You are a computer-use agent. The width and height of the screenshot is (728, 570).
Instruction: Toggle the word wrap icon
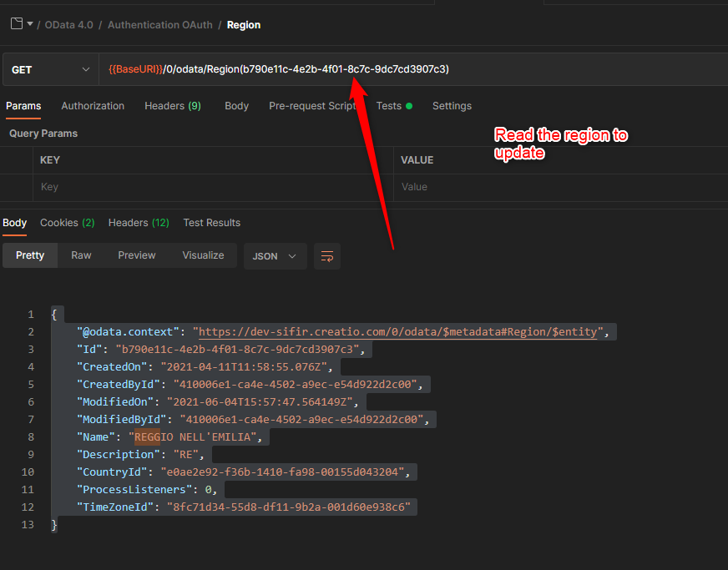coord(327,256)
